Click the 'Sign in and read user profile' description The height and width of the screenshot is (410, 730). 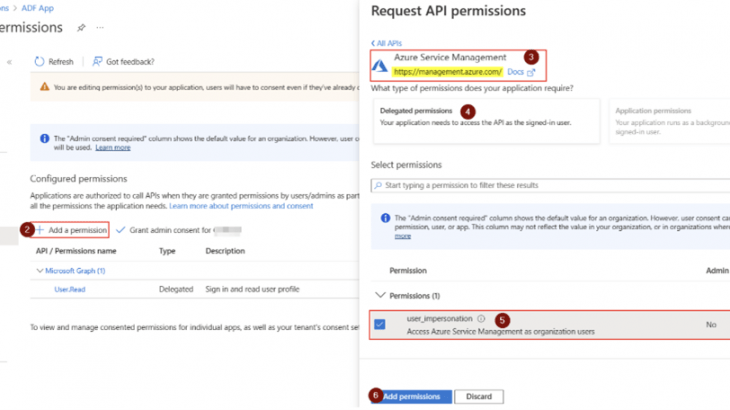[x=252, y=289]
